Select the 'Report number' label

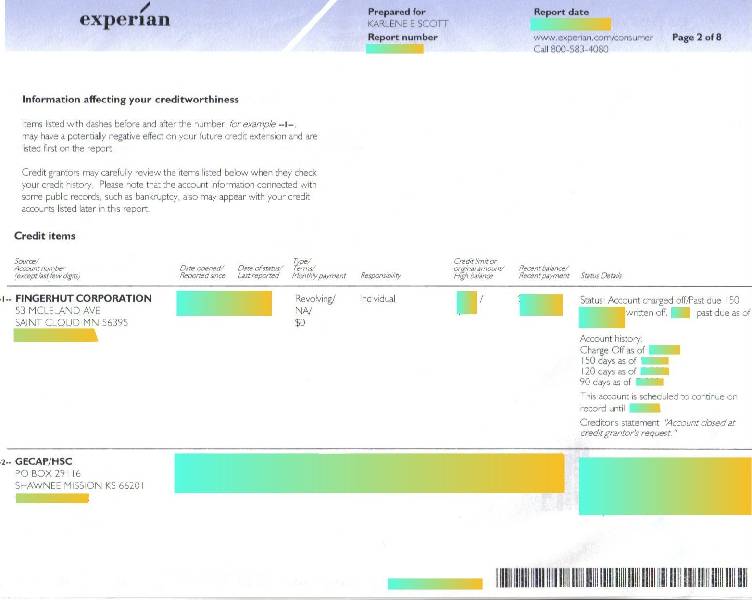click(402, 37)
